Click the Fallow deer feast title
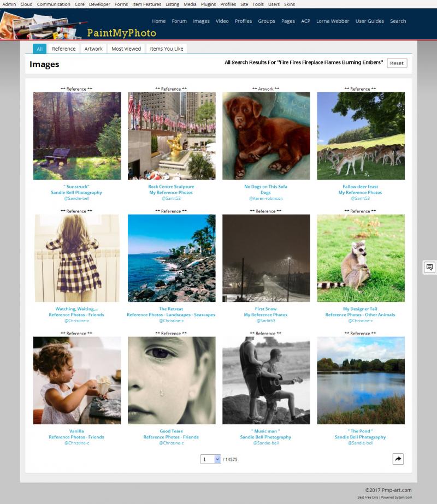Viewport: 437px width, 504px height. tap(360, 186)
